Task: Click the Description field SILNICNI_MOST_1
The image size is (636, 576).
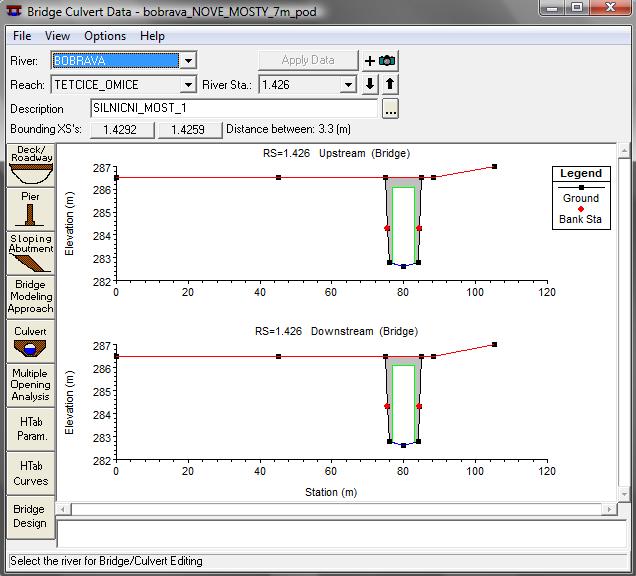Action: tap(234, 108)
